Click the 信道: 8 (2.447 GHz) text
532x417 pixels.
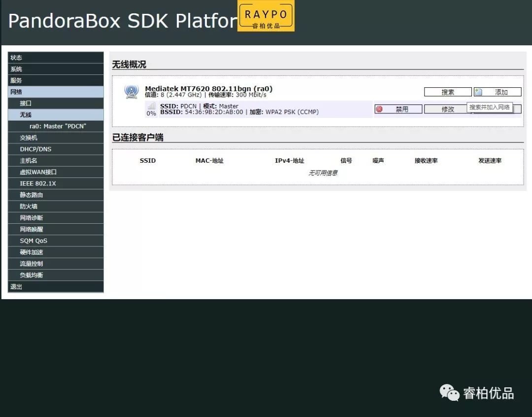(x=173, y=95)
